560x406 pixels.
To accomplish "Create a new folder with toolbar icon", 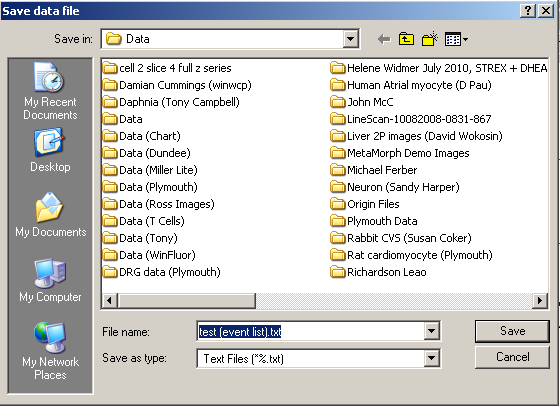I will coord(430,39).
